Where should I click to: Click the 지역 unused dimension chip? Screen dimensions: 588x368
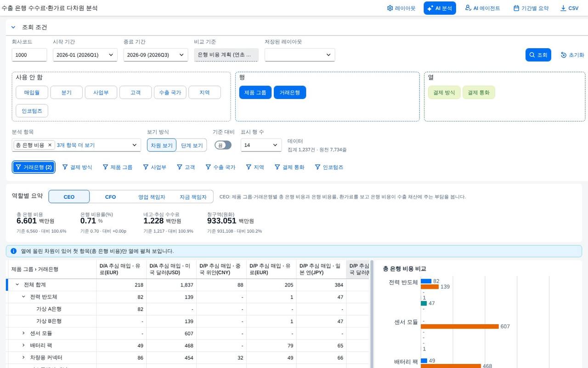coord(204,92)
